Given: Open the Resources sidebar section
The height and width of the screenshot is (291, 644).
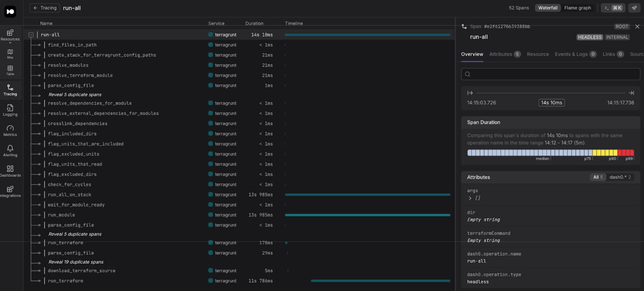Looking at the screenshot, I should coord(10,35).
